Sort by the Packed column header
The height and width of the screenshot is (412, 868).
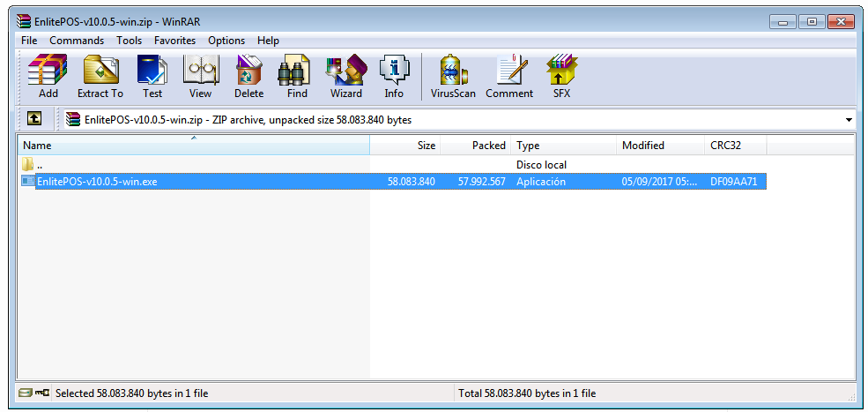[x=476, y=146]
